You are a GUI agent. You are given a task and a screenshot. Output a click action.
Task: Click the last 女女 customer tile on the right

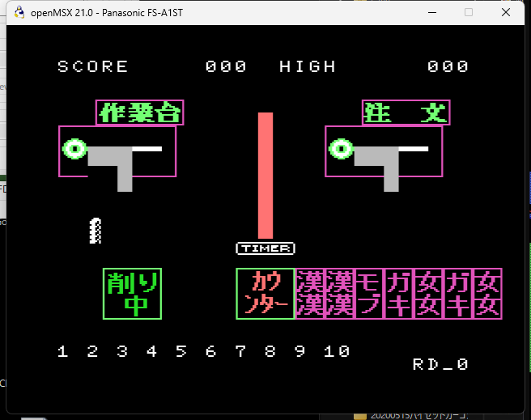tap(487, 294)
